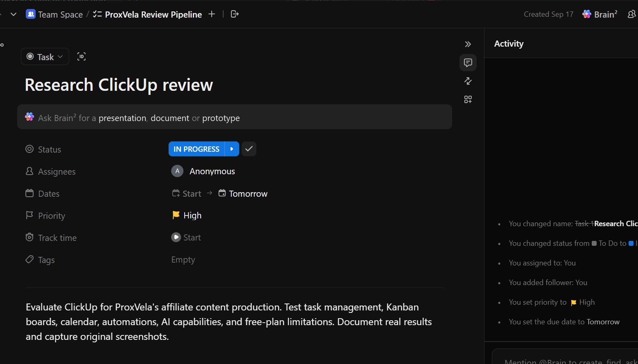Image resolution: width=638 pixels, height=364 pixels.
Task: Click the Assignees field label
Action: tap(57, 171)
